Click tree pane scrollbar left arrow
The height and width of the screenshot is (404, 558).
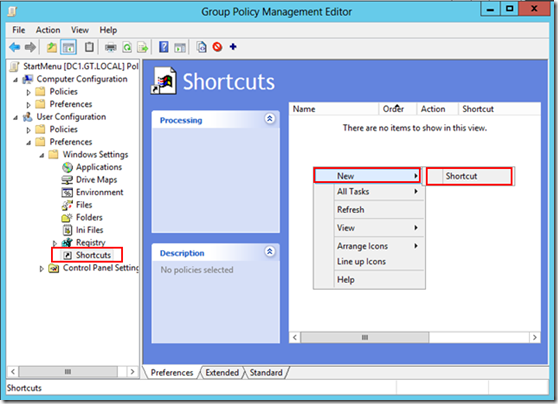[13, 372]
